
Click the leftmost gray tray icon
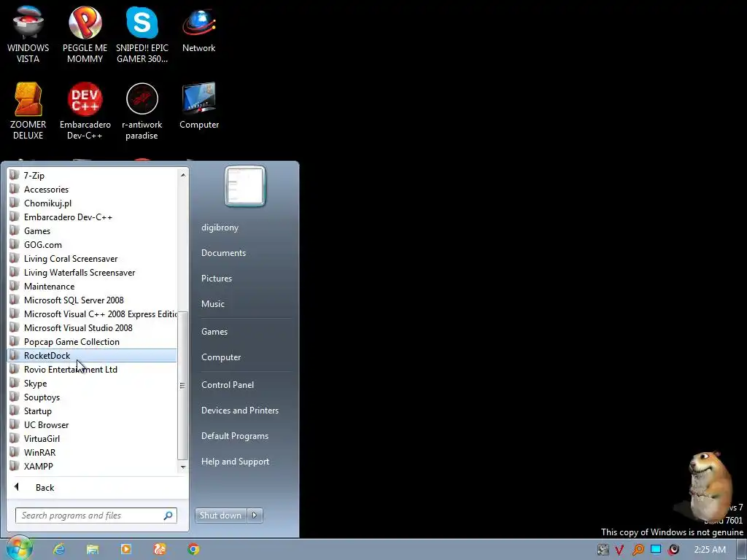[603, 550]
